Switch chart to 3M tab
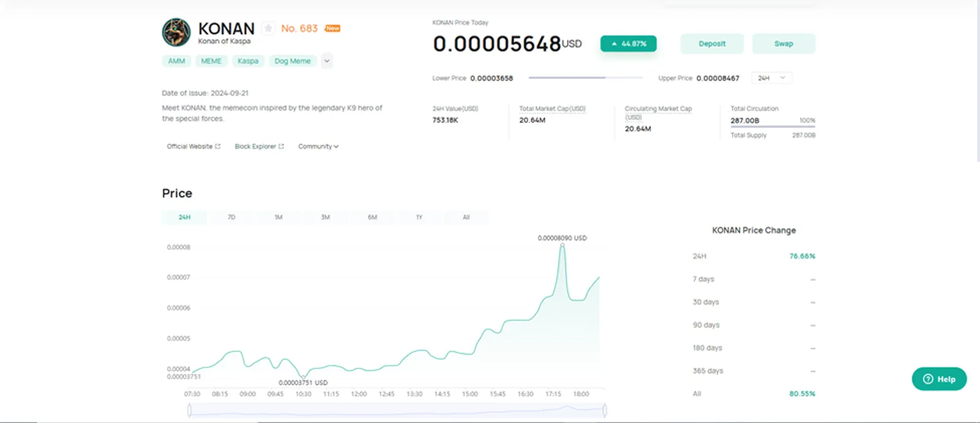 point(325,217)
